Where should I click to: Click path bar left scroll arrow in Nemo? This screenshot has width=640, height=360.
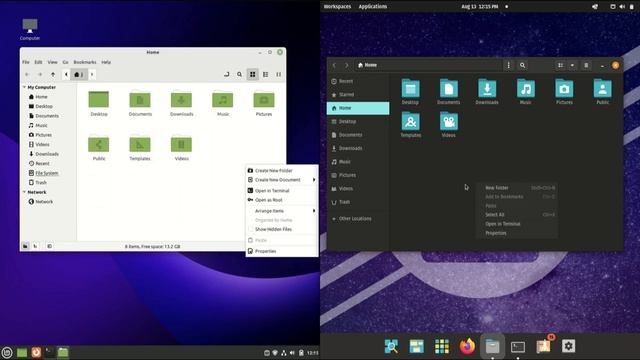click(x=66, y=74)
